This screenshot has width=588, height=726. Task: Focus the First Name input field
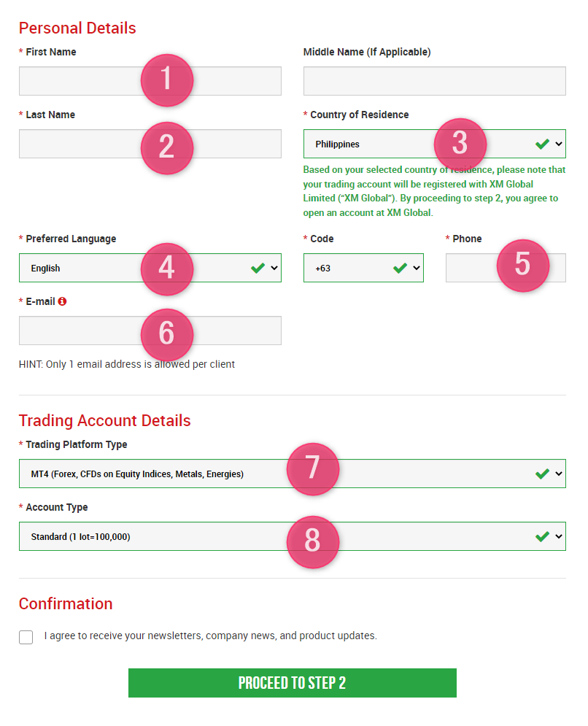(x=150, y=81)
